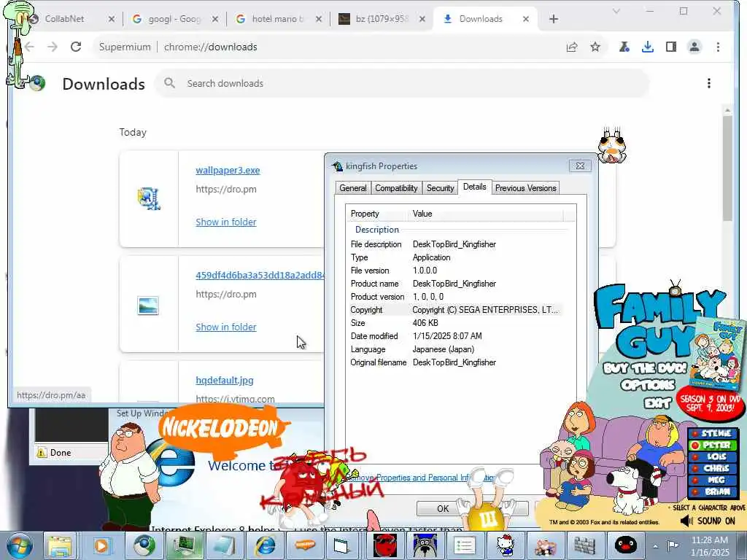Toggle the side panel icon

pyautogui.click(x=671, y=47)
